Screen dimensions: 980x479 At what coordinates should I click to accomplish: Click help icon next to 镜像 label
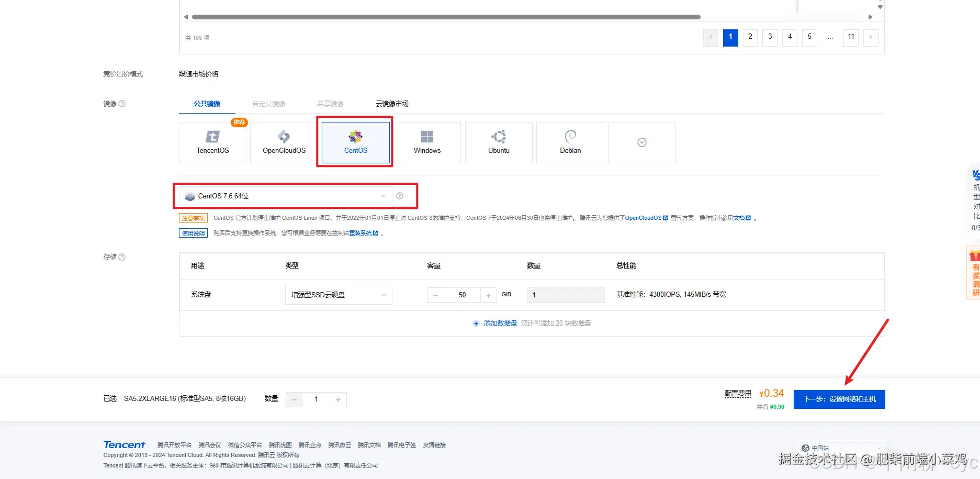[122, 104]
